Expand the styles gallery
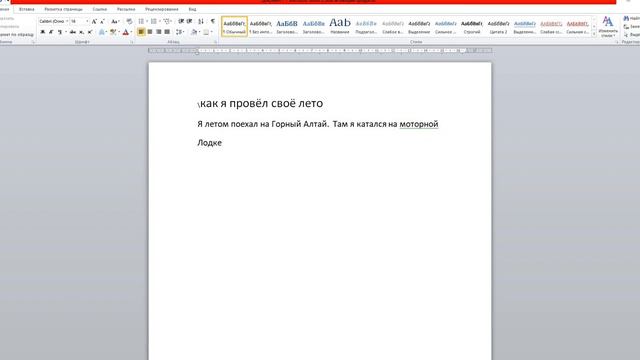 (594, 34)
